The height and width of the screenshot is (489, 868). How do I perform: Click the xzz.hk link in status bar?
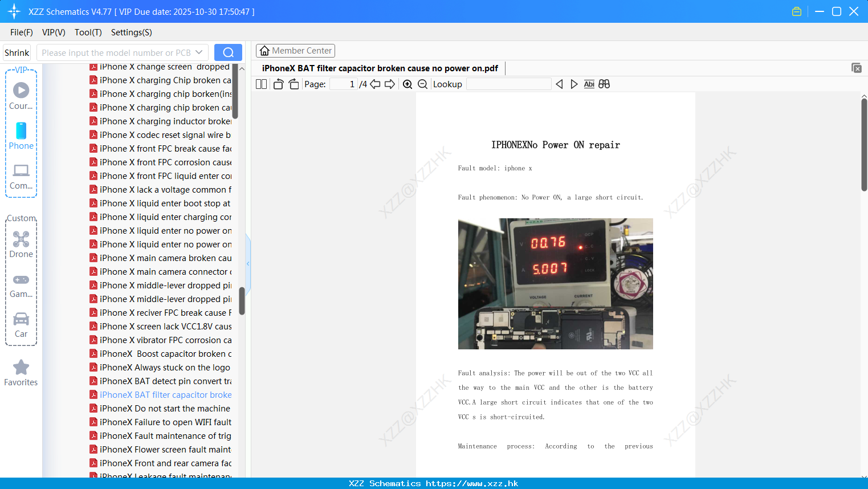[472, 483]
